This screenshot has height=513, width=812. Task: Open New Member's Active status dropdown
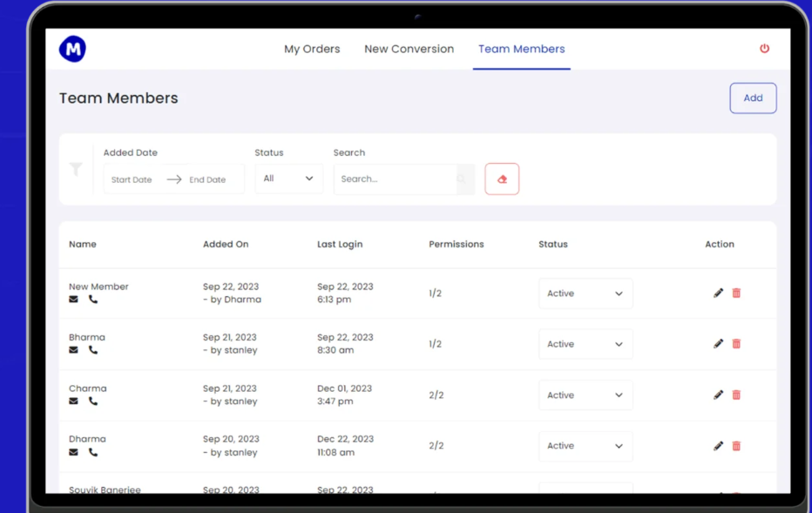pyautogui.click(x=585, y=294)
